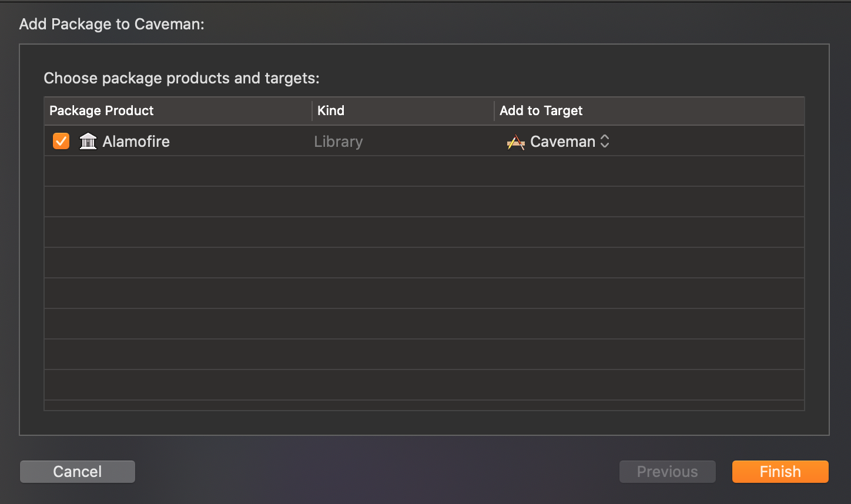The width and height of the screenshot is (851, 504).
Task: Go back with the Previous button
Action: (668, 472)
